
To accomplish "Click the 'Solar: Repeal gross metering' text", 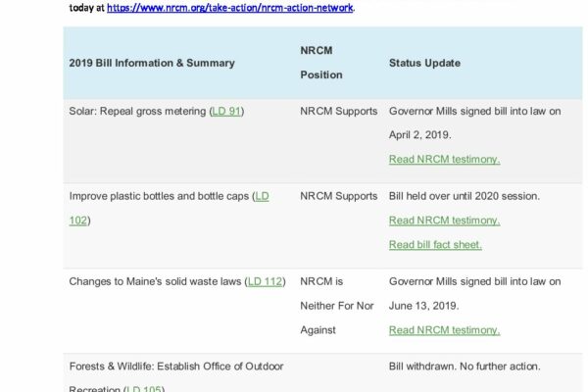I will point(138,111).
